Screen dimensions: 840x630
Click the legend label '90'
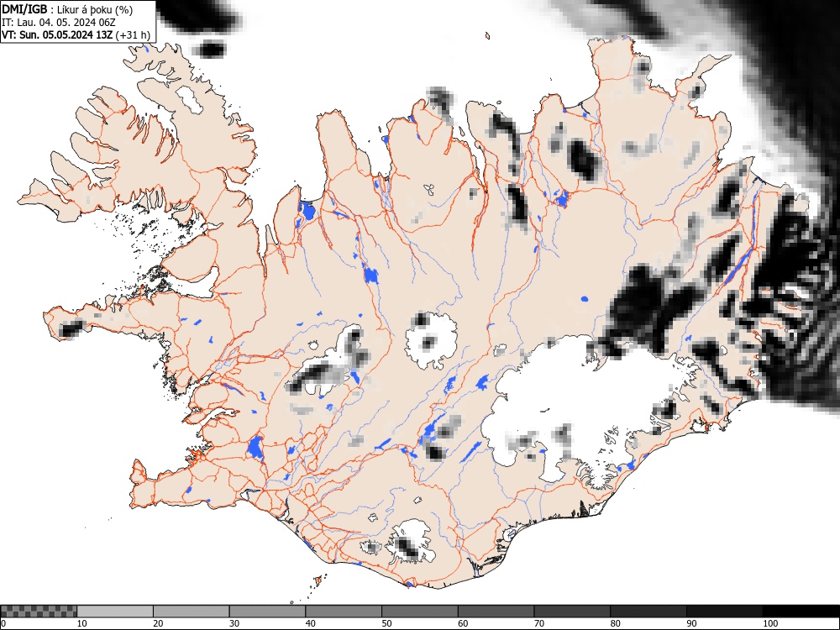[x=691, y=623]
